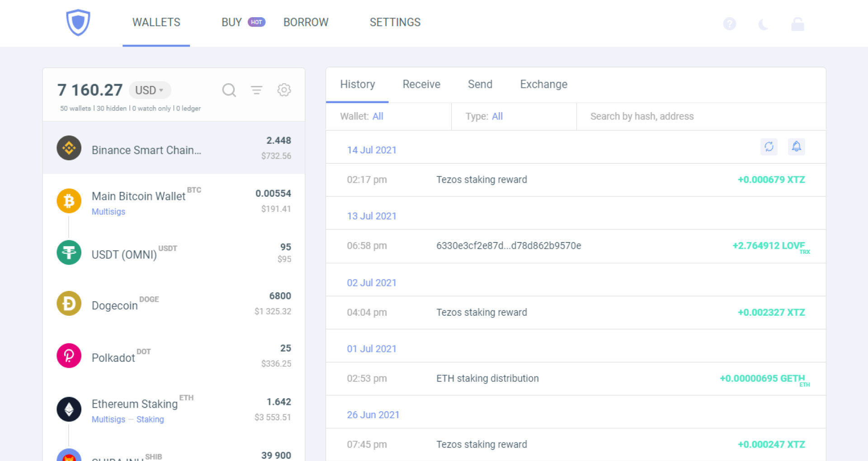Click the 14 Jul 2021 date header
Screen dimensions: 868x461
pyautogui.click(x=372, y=150)
